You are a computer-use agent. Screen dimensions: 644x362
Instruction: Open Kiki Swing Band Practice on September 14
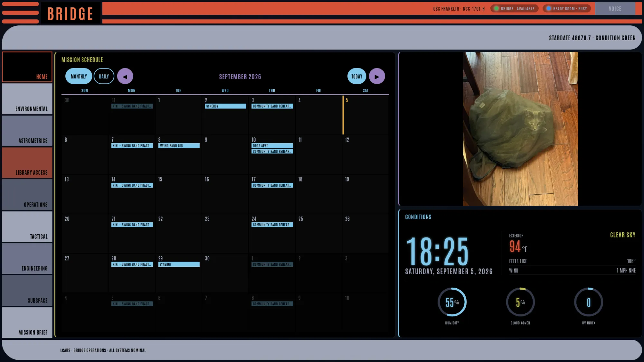tap(132, 185)
